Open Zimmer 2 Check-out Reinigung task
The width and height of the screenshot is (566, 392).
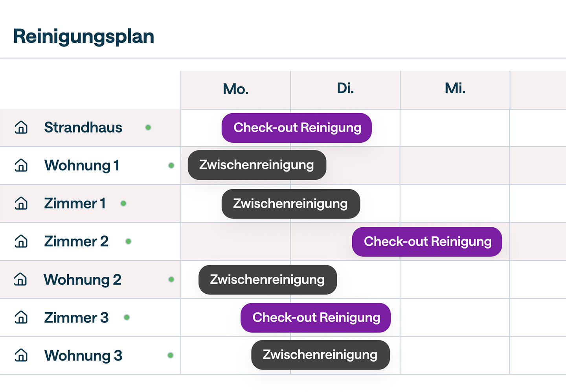427,241
